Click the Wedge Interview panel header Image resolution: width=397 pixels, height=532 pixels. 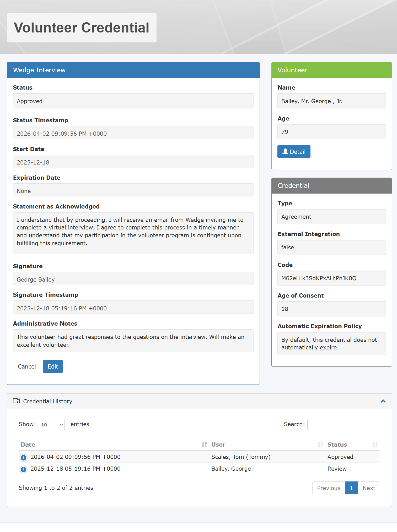133,70
